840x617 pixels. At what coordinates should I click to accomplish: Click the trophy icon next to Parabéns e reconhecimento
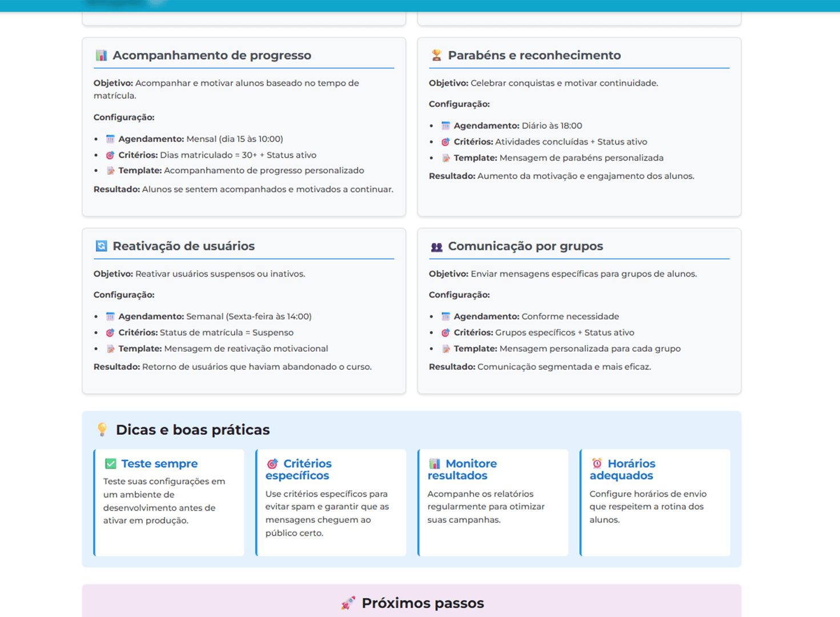tap(436, 55)
